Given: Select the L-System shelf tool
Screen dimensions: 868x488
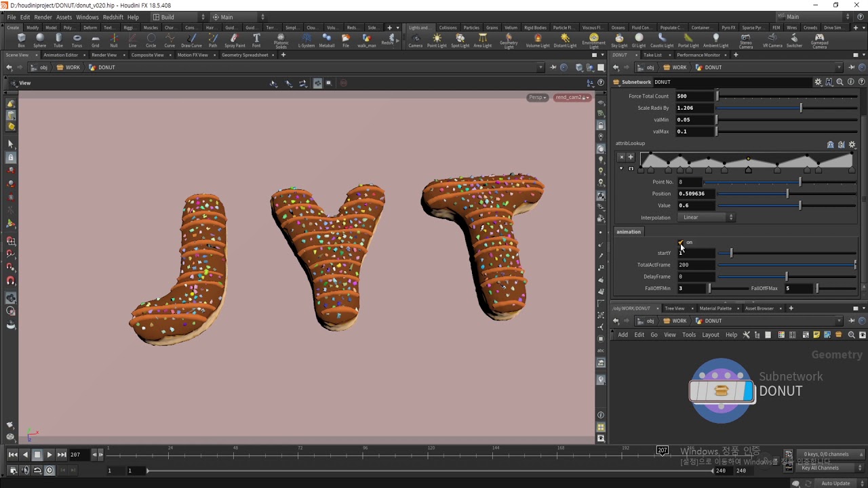Looking at the screenshot, I should point(307,41).
